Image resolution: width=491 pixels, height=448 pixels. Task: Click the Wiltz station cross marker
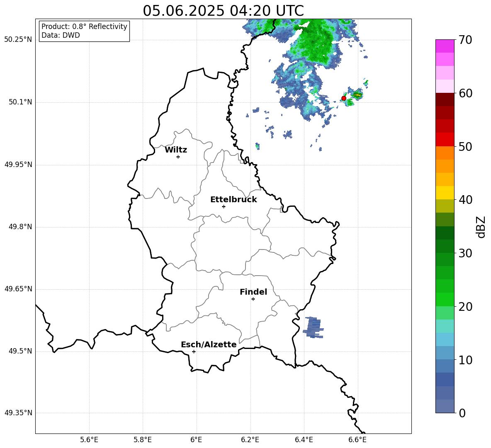pos(178,157)
